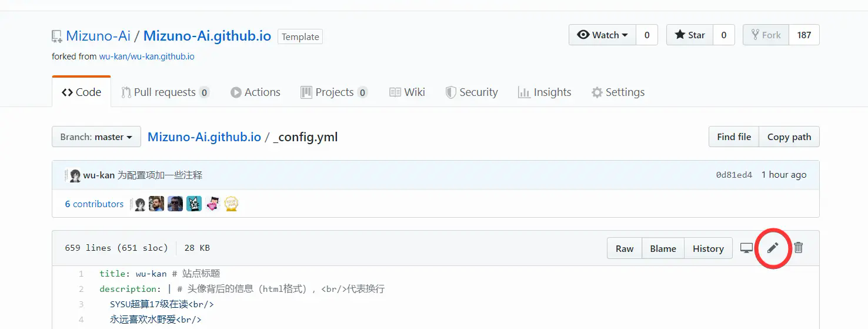Open the Branch: master dropdown
Screen dimensions: 868x329
[96, 137]
